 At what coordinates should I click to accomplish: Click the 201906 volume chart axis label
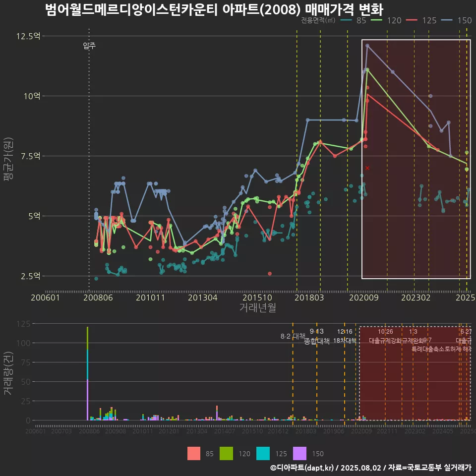(x=333, y=431)
